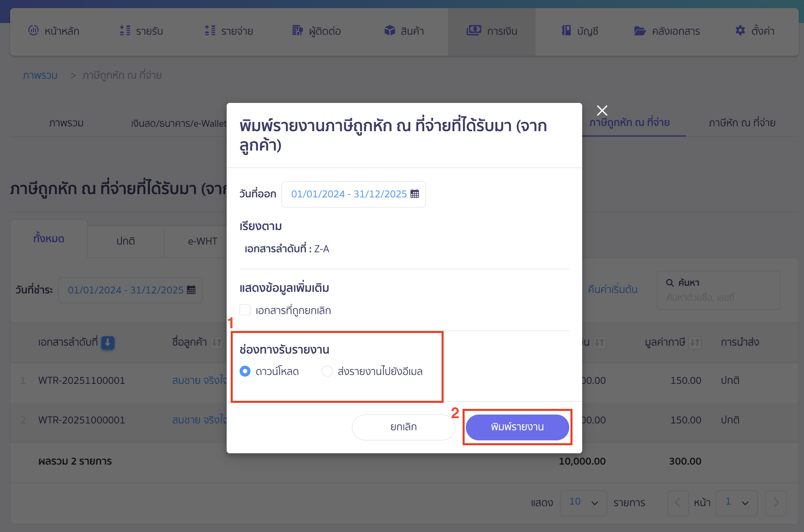Select the ปกติ tab
Image resolution: width=804 pixels, height=532 pixels.
pos(125,241)
